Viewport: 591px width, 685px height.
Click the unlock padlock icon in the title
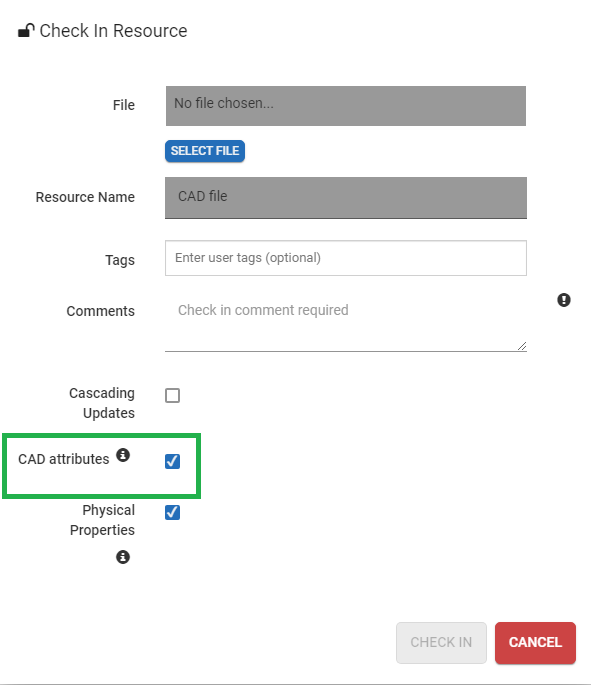[26, 31]
